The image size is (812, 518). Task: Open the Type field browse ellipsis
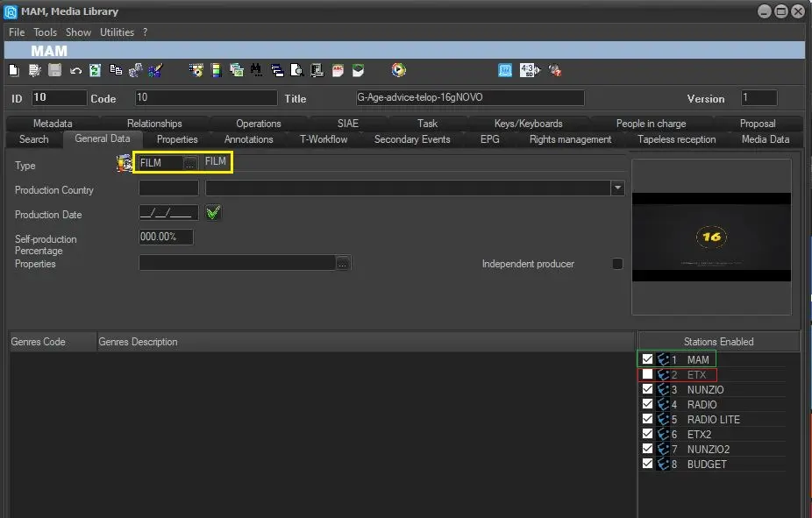[x=190, y=163]
